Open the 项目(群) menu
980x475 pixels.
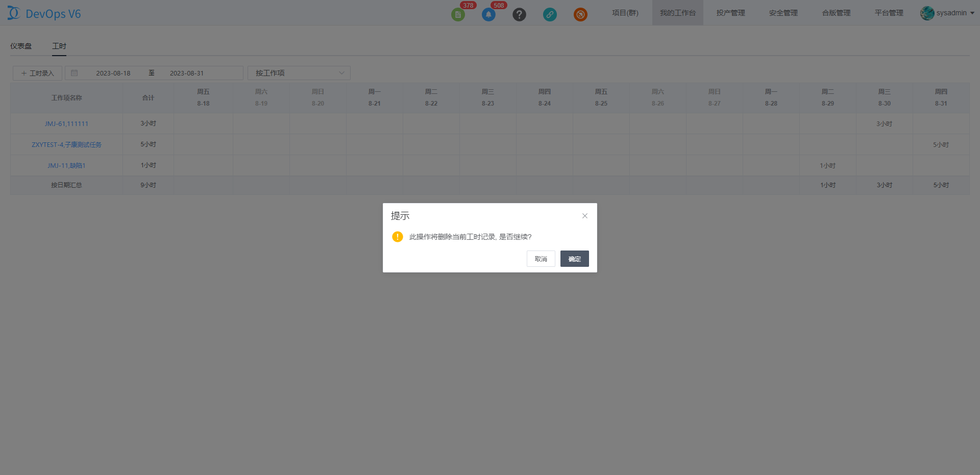(625, 13)
